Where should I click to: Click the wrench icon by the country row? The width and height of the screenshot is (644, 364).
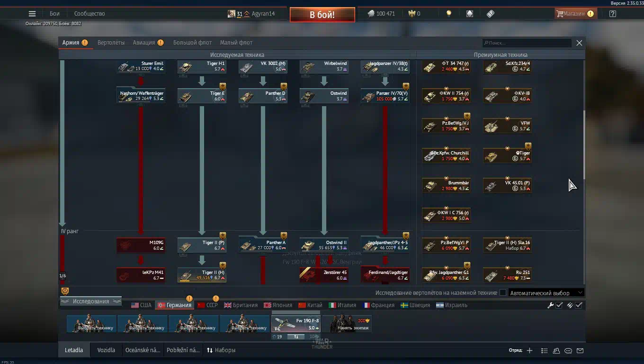pyautogui.click(x=550, y=305)
